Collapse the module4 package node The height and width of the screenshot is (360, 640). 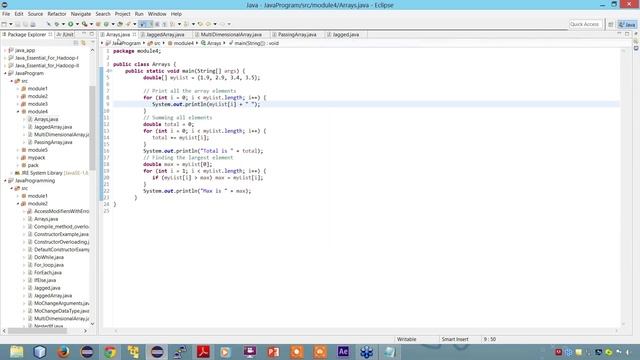pyautogui.click(x=18, y=112)
